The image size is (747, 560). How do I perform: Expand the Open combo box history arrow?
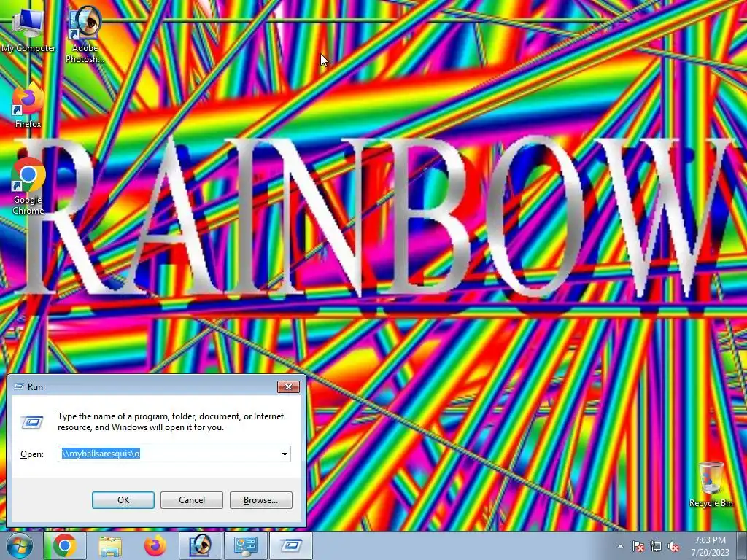(x=285, y=454)
